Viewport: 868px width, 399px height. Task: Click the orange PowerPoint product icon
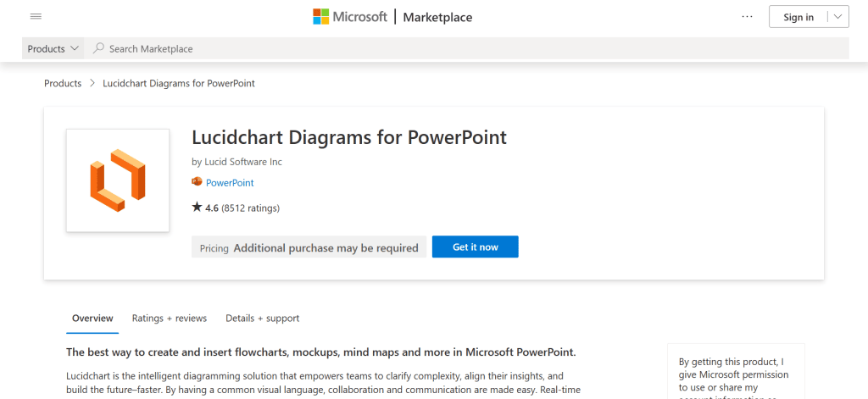click(198, 182)
